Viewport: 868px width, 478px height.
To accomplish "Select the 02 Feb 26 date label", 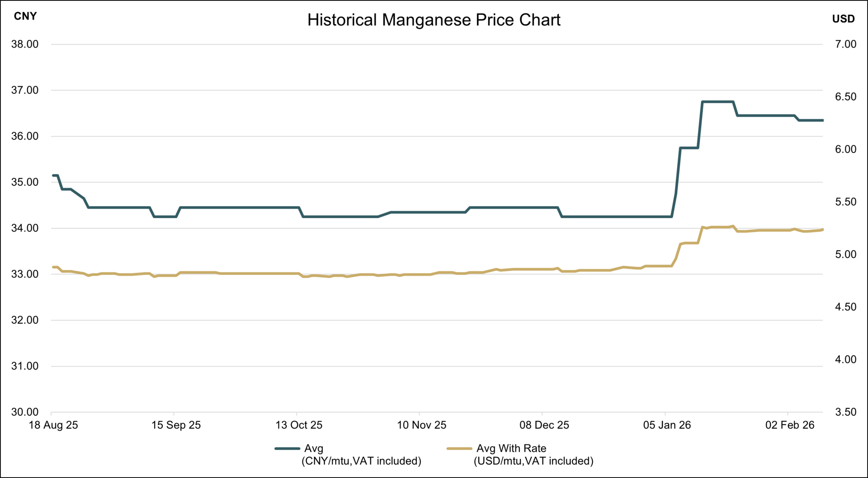I will (x=790, y=425).
